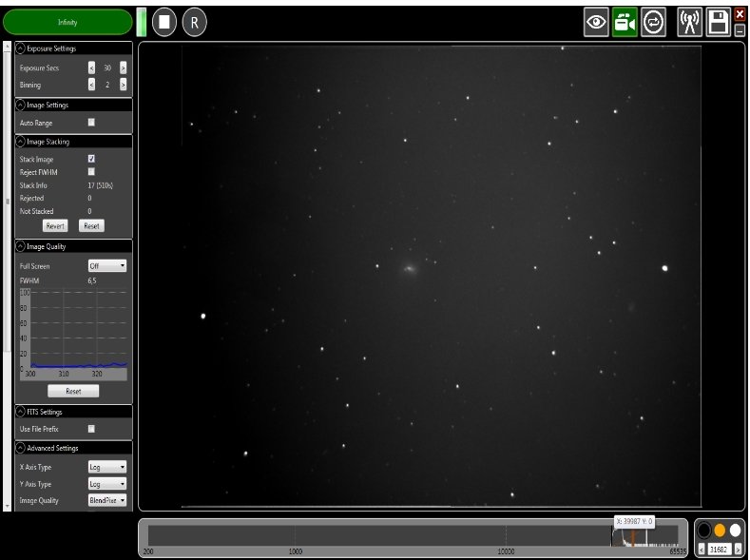The width and height of the screenshot is (750, 560).
Task: Collapse the Exposure Settings section
Action: [20, 48]
